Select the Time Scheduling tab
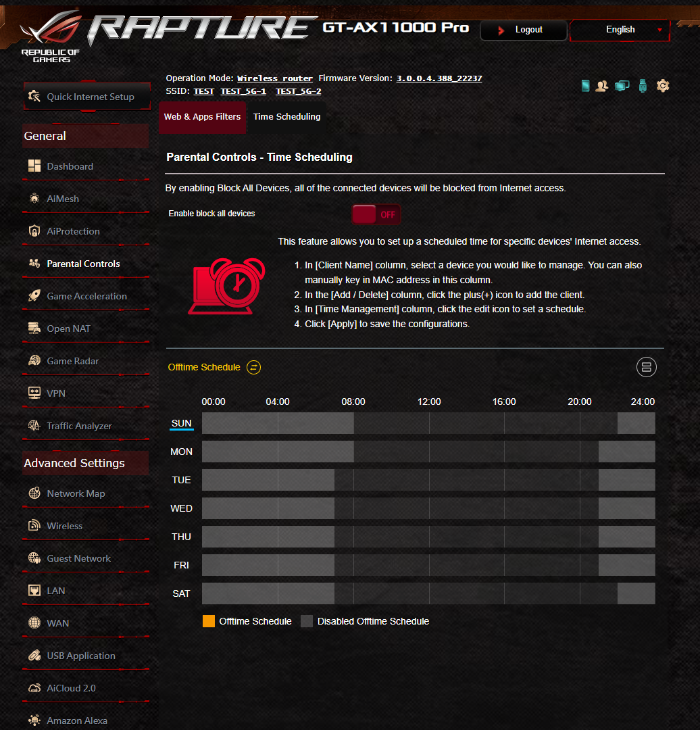 point(286,117)
